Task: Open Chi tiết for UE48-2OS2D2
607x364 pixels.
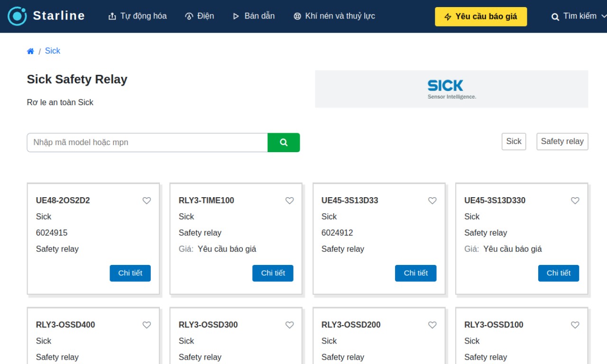Action: [x=130, y=273]
